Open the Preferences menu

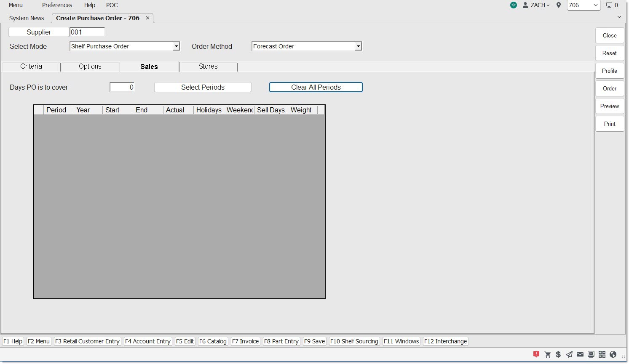[x=57, y=5]
